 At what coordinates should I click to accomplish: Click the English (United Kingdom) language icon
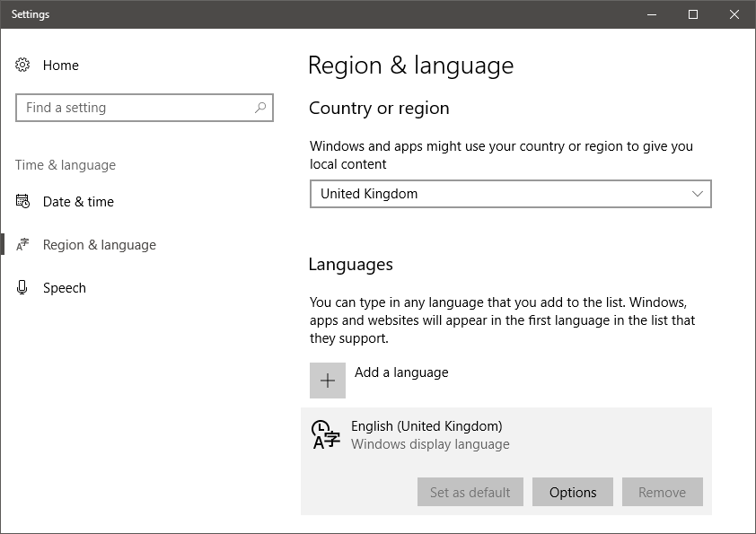(x=326, y=434)
